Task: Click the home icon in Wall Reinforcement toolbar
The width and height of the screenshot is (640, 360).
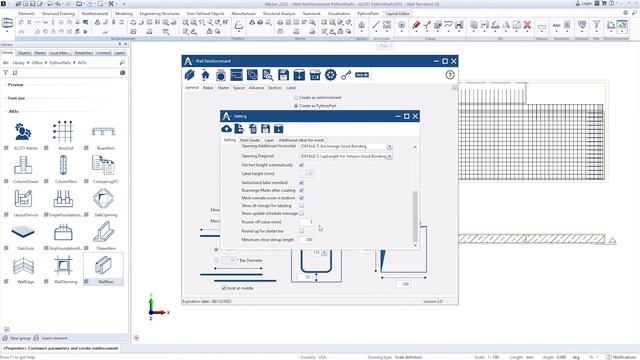Action: [x=205, y=75]
